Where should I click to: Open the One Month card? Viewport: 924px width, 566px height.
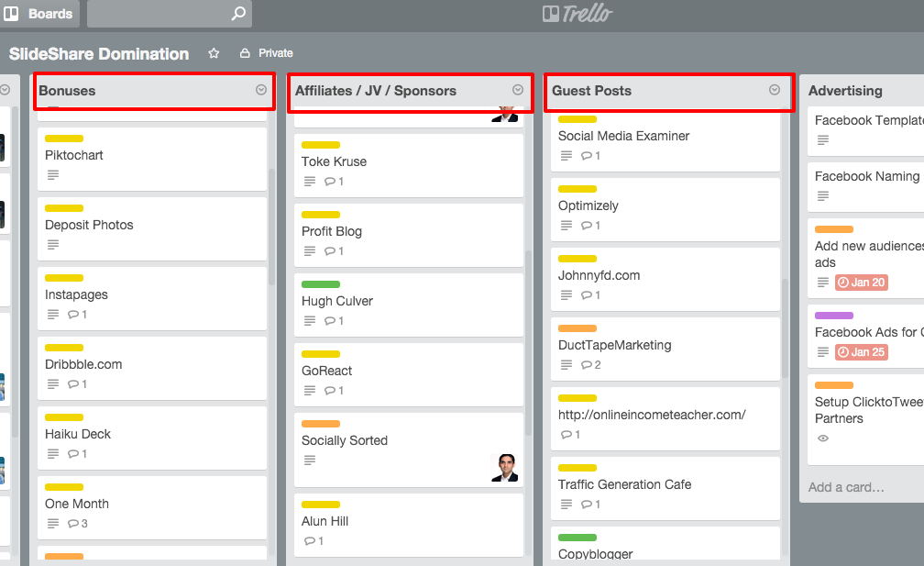[x=152, y=507]
